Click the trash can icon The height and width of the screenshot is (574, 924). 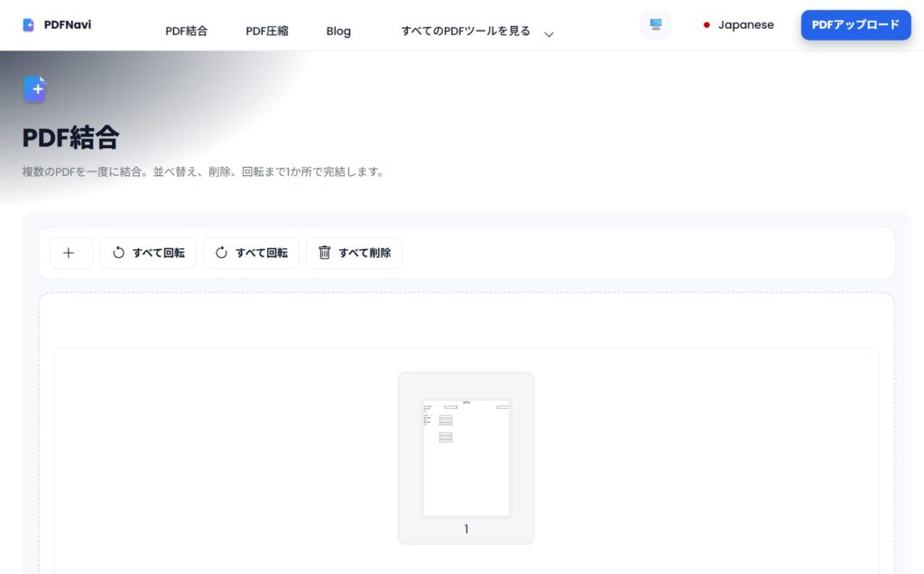coord(325,253)
